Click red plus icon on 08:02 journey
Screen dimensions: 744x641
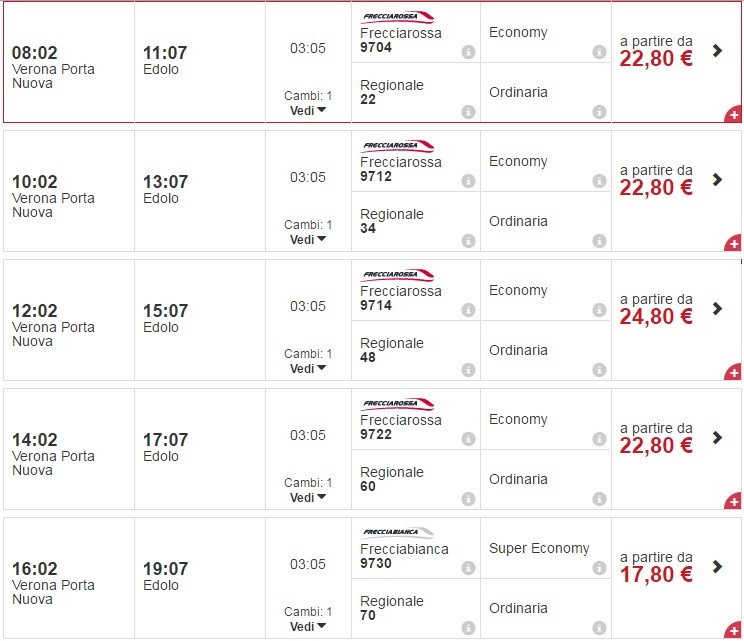[x=734, y=114]
